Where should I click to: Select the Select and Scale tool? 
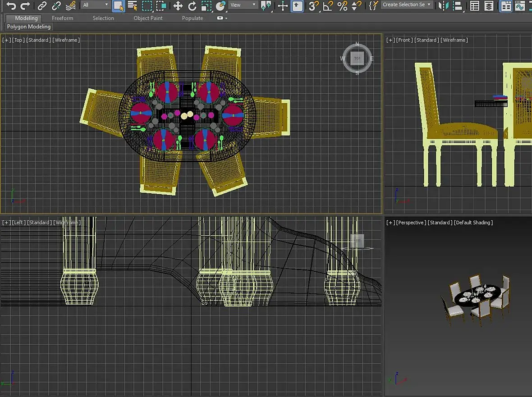206,5
